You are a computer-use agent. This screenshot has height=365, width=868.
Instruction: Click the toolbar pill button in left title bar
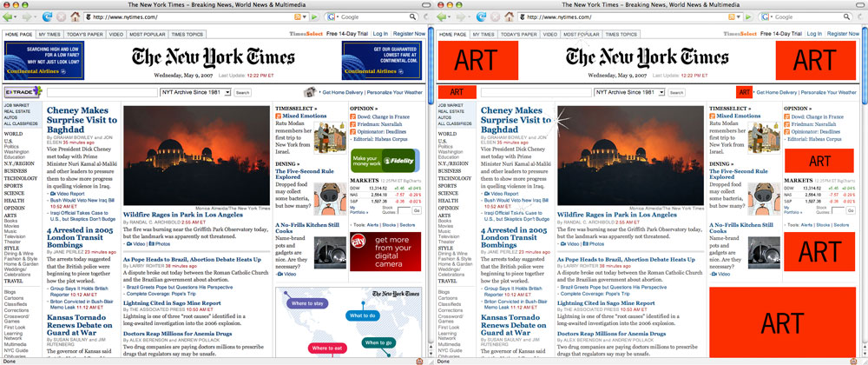tap(425, 3)
